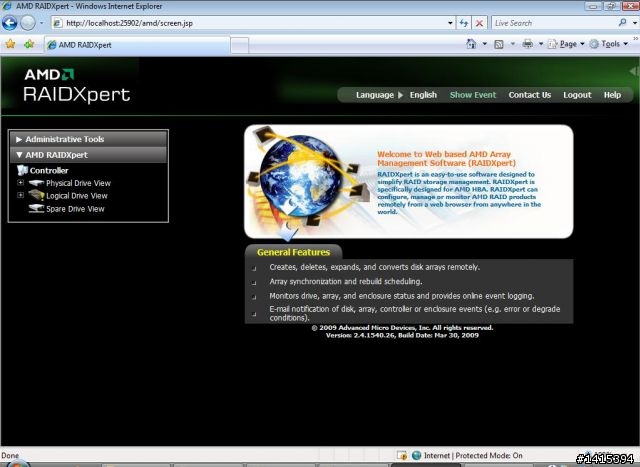Click the Version 2.4.1540.26 build text

pos(402,335)
